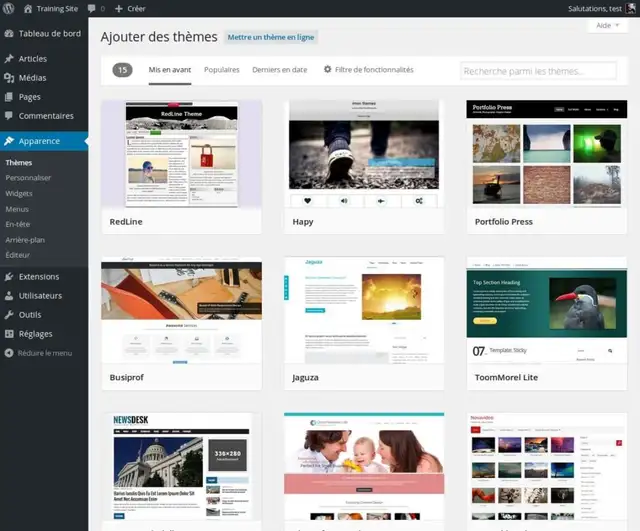Open the comments bubble in admin bar

[x=92, y=9]
